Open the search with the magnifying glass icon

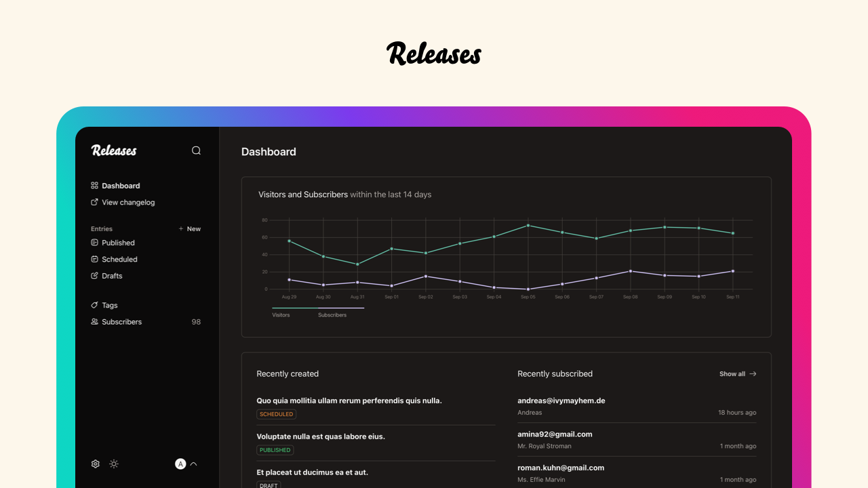tap(196, 150)
